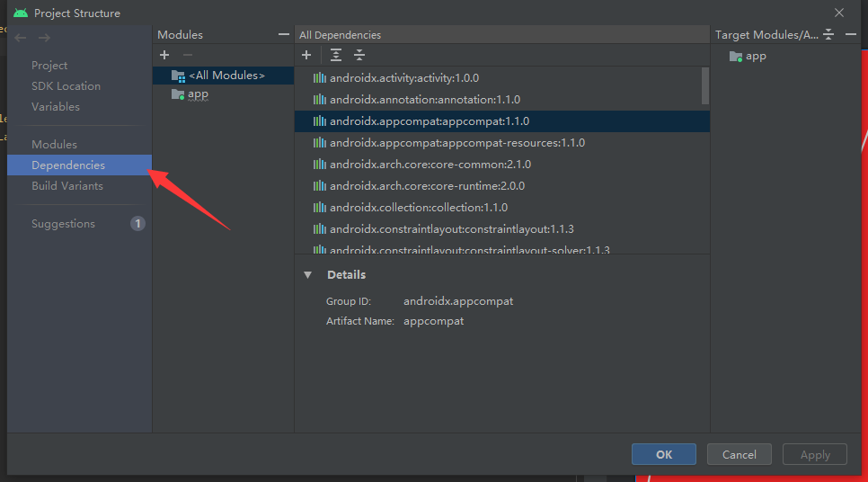Screen dimensions: 868x482
Task: Confirm with the OK button
Action: [664, 454]
